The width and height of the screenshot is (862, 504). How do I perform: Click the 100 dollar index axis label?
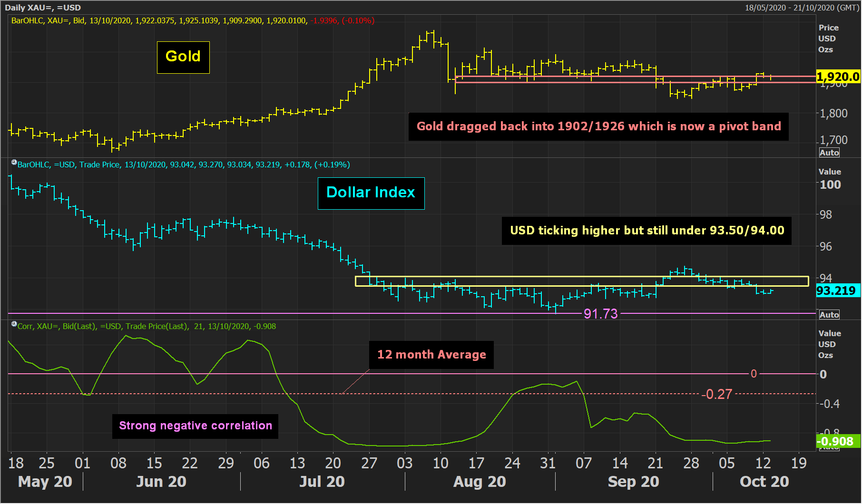pyautogui.click(x=830, y=185)
